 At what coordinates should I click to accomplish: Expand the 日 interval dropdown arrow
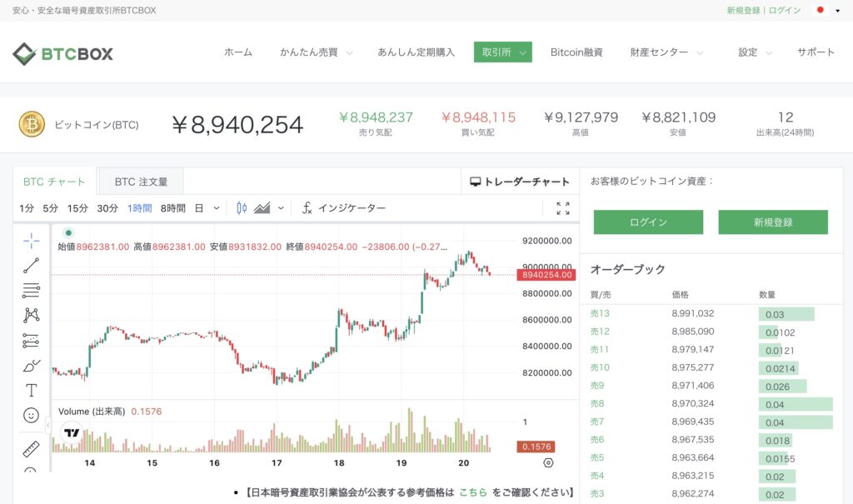click(x=217, y=208)
